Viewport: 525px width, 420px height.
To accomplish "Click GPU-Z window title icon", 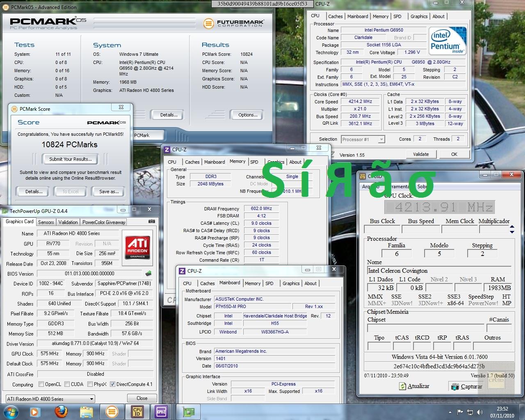I will 5,211.
